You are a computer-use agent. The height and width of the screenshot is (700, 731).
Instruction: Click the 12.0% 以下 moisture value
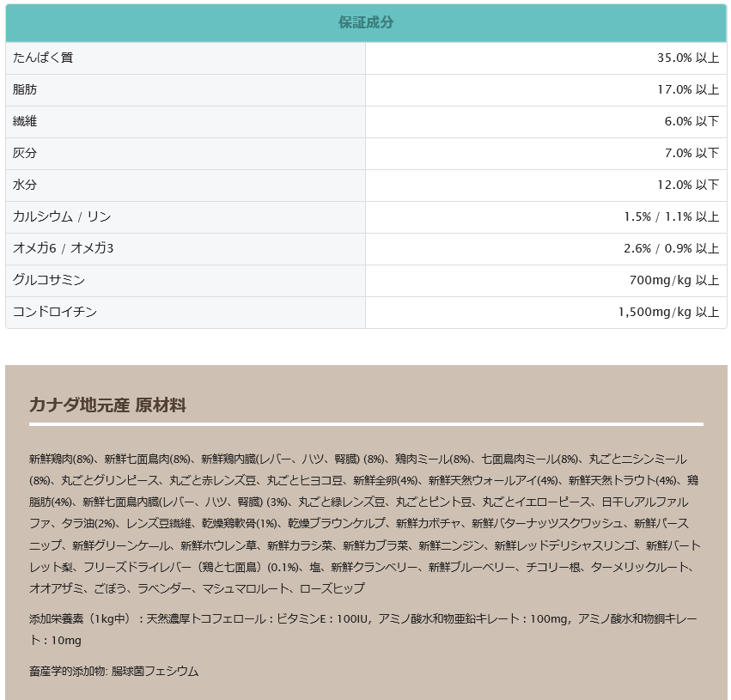click(687, 186)
